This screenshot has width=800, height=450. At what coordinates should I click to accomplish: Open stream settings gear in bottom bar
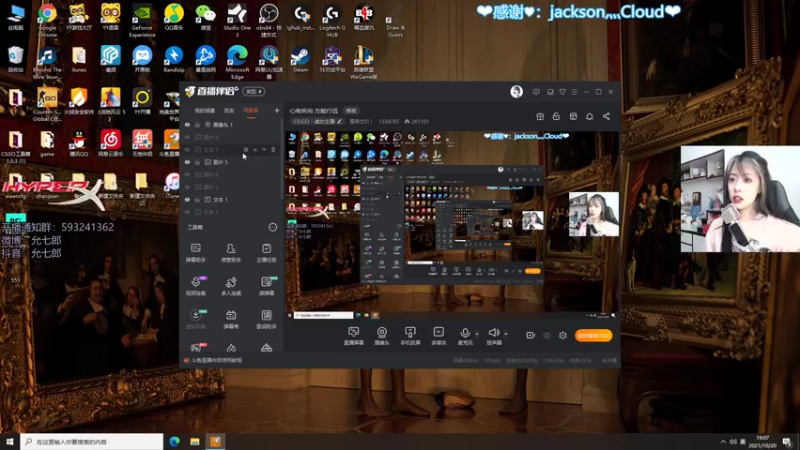pyautogui.click(x=563, y=335)
